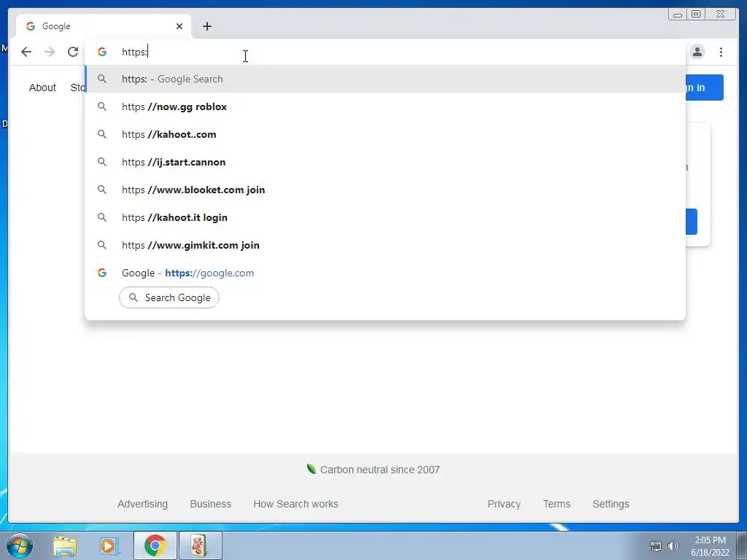Click magnifier icon beside gimkit.com join suggestion

pos(102,245)
